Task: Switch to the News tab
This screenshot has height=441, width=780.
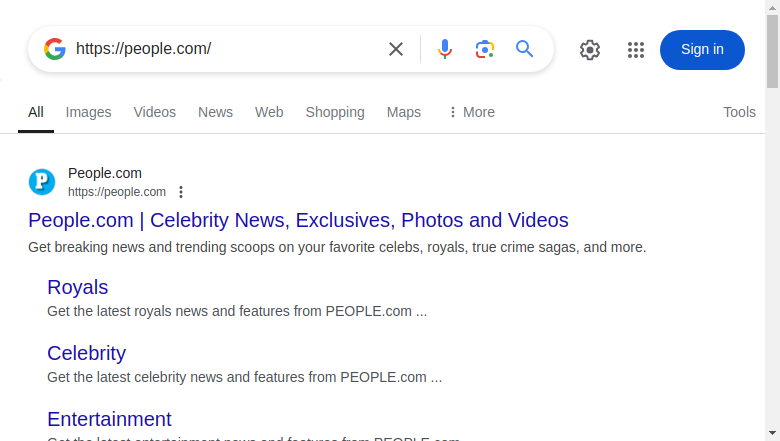Action: pos(215,112)
